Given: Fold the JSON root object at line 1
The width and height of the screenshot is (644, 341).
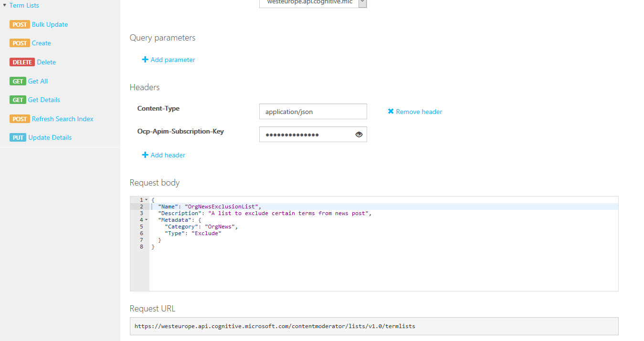Looking at the screenshot, I should (x=146, y=200).
